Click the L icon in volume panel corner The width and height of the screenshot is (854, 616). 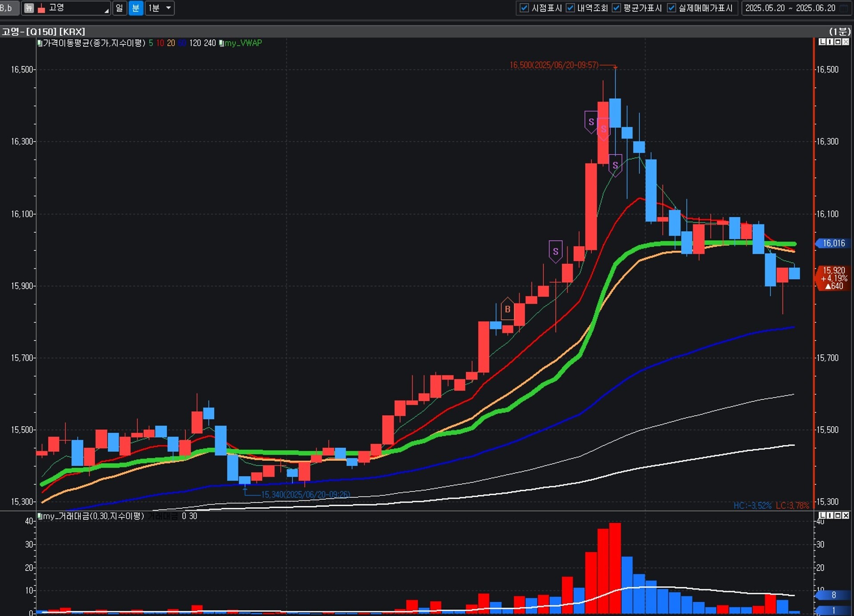pos(822,516)
